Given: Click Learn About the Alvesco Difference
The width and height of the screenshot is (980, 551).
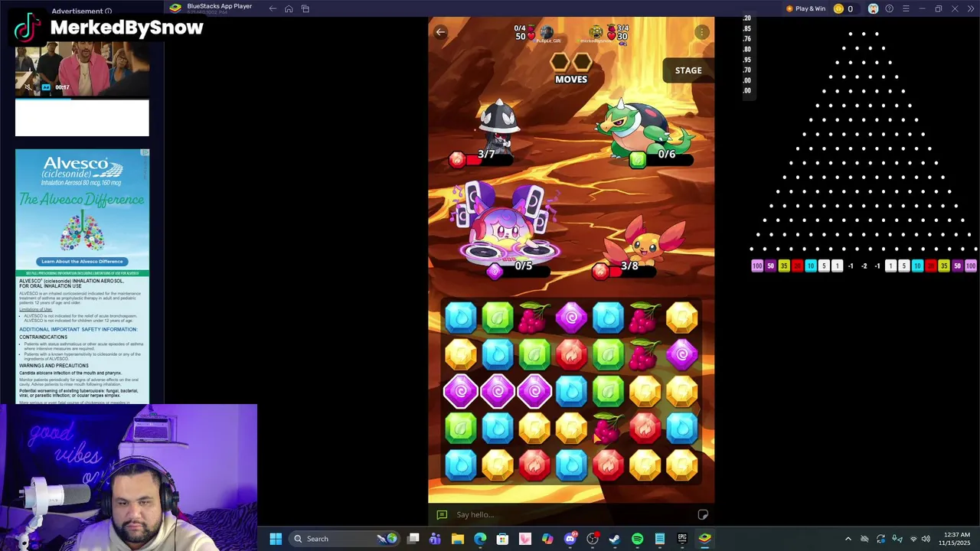Looking at the screenshot, I should click(x=82, y=262).
